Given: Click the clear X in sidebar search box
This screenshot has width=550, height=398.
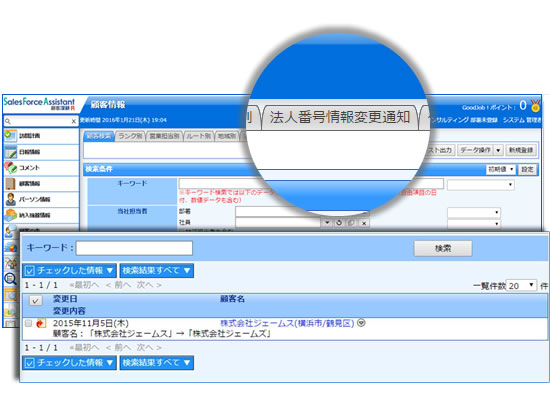Looking at the screenshot, I should point(74,121).
